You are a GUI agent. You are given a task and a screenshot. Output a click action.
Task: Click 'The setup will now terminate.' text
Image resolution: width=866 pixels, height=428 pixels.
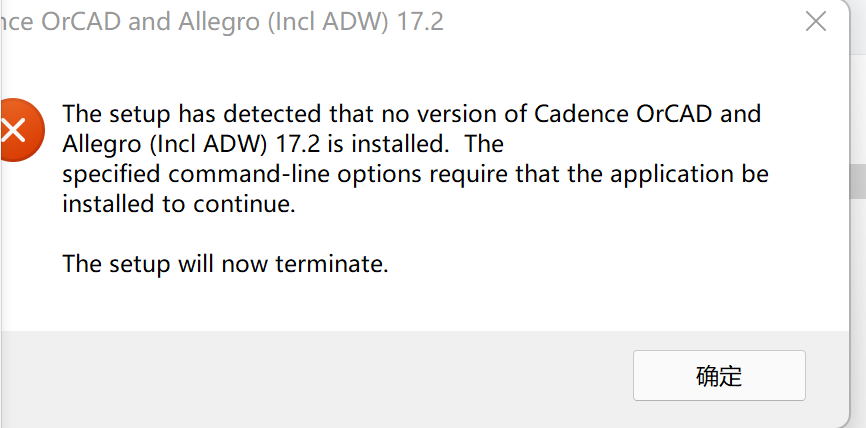pos(225,263)
